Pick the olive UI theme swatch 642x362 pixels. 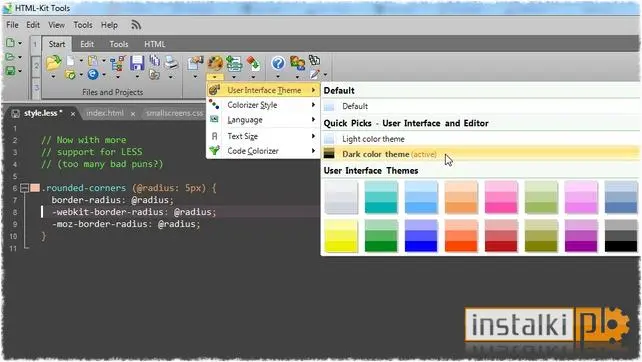click(x=541, y=236)
